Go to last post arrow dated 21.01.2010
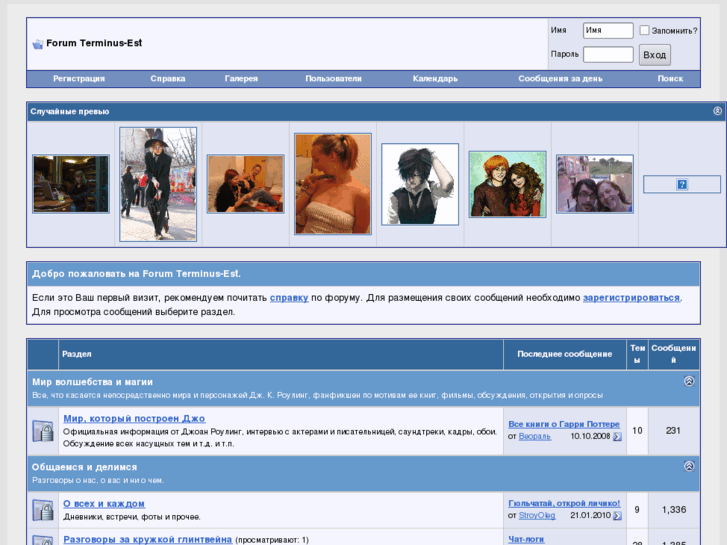Viewport: 727px width, 545px height. tap(617, 515)
